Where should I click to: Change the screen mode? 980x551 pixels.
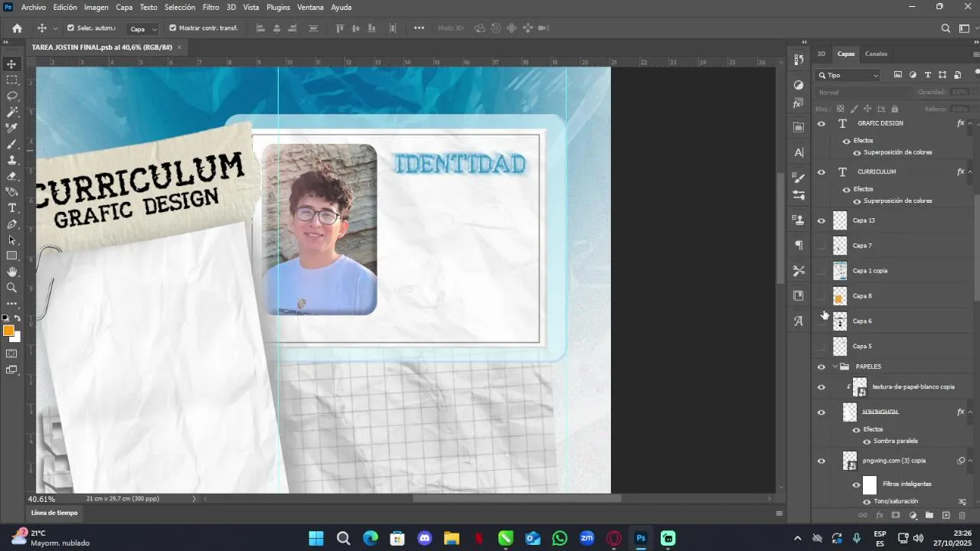pyautogui.click(x=11, y=370)
